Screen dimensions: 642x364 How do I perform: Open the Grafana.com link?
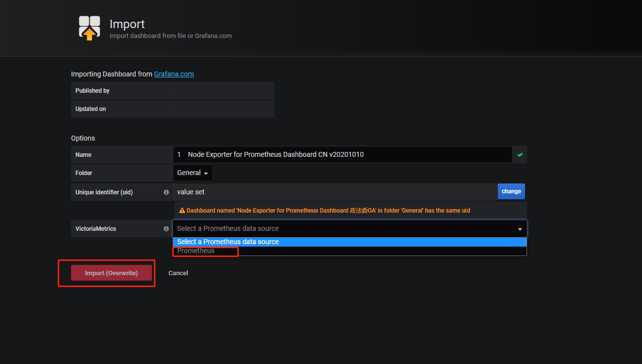click(x=174, y=74)
